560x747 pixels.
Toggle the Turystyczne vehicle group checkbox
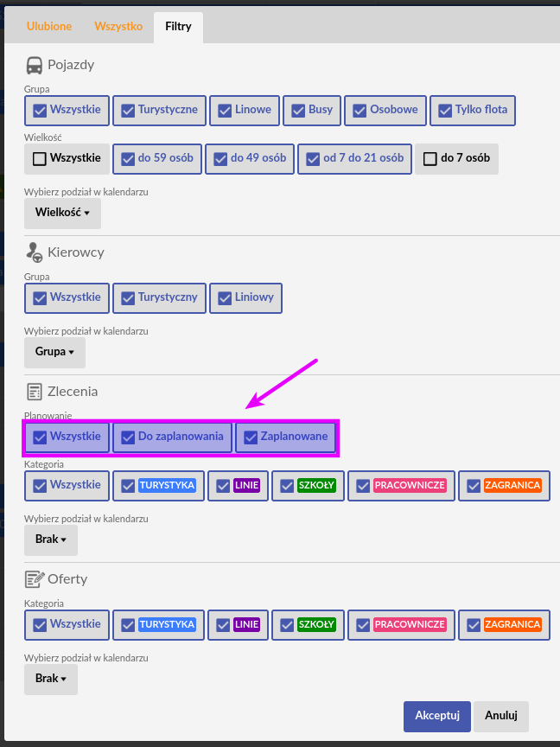[x=160, y=110]
